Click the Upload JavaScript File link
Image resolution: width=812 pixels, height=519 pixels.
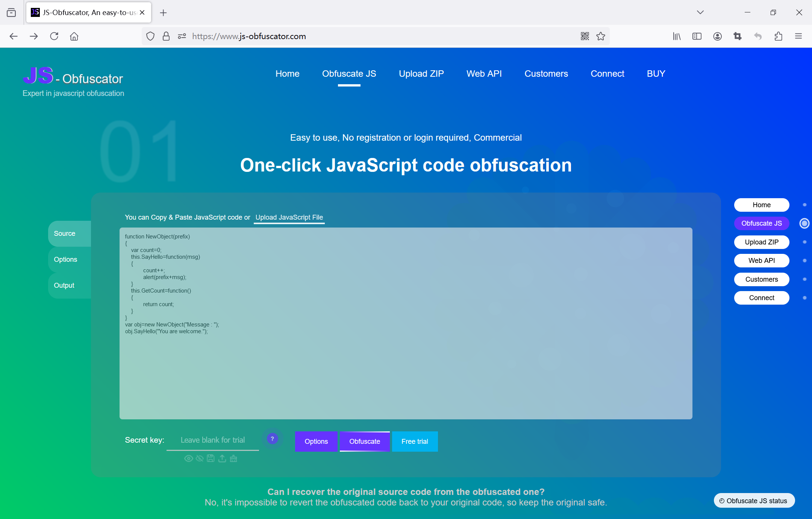[x=289, y=217]
